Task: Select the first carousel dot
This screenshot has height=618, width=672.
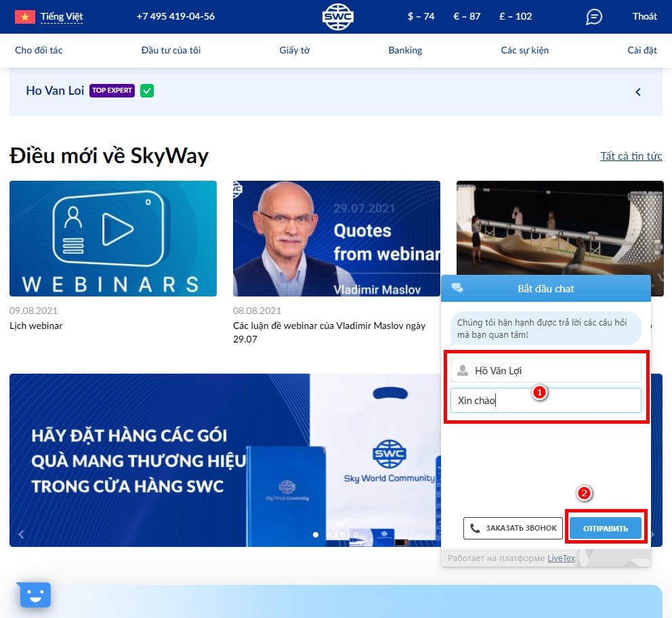Action: point(316,535)
